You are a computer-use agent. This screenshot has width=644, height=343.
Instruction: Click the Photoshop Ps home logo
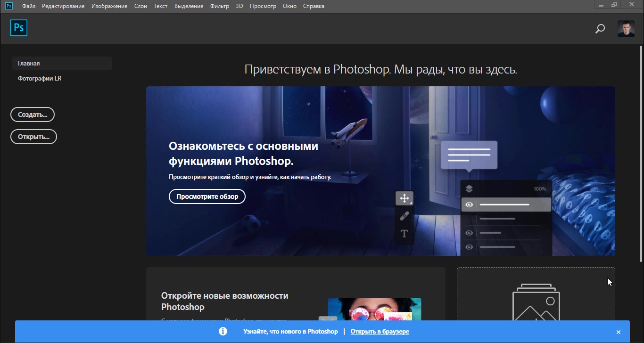coord(19,28)
